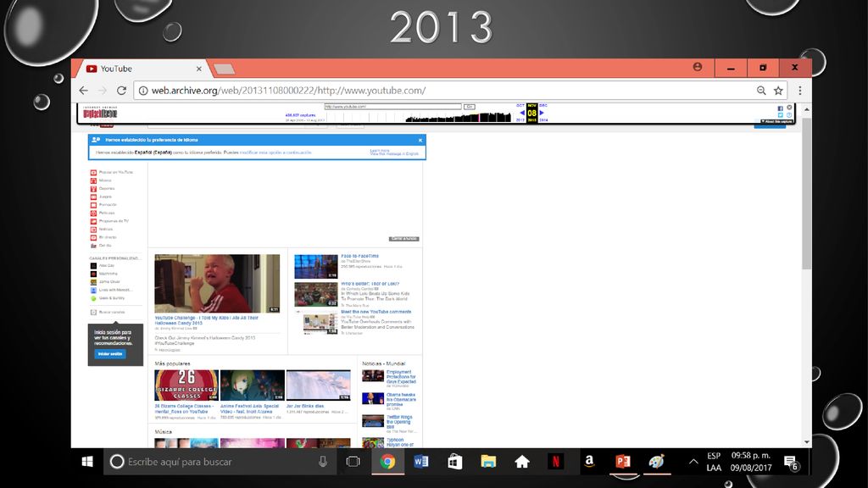Open the Chrome three-dot menu
868x488 pixels.
pyautogui.click(x=800, y=91)
